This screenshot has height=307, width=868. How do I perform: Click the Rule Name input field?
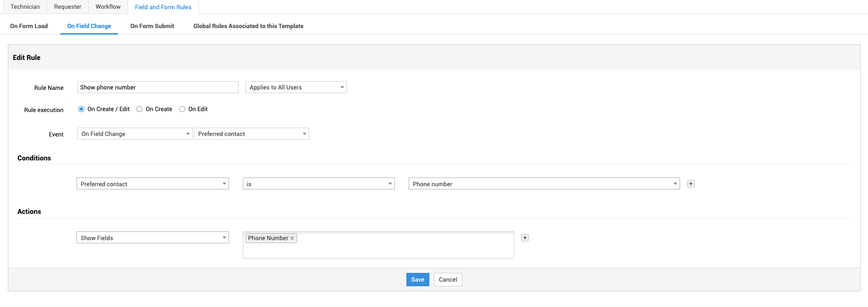(x=158, y=87)
